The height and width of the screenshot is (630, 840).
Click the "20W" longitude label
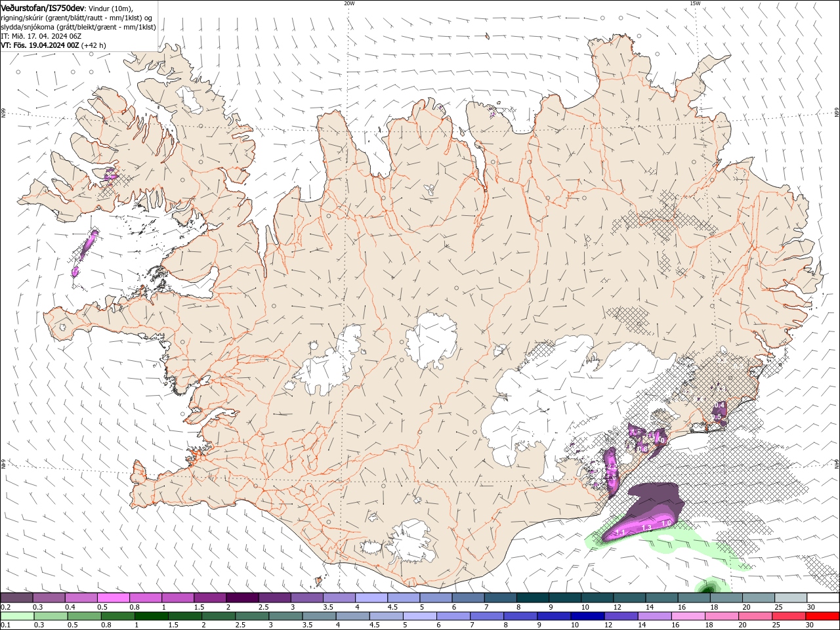coord(349,3)
